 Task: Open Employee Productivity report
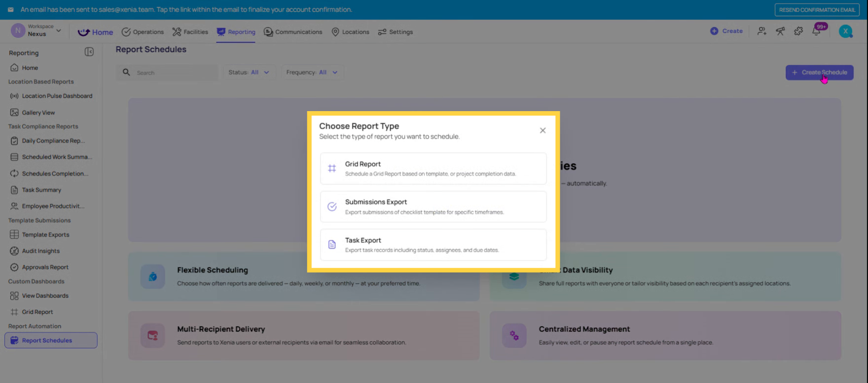(51, 206)
